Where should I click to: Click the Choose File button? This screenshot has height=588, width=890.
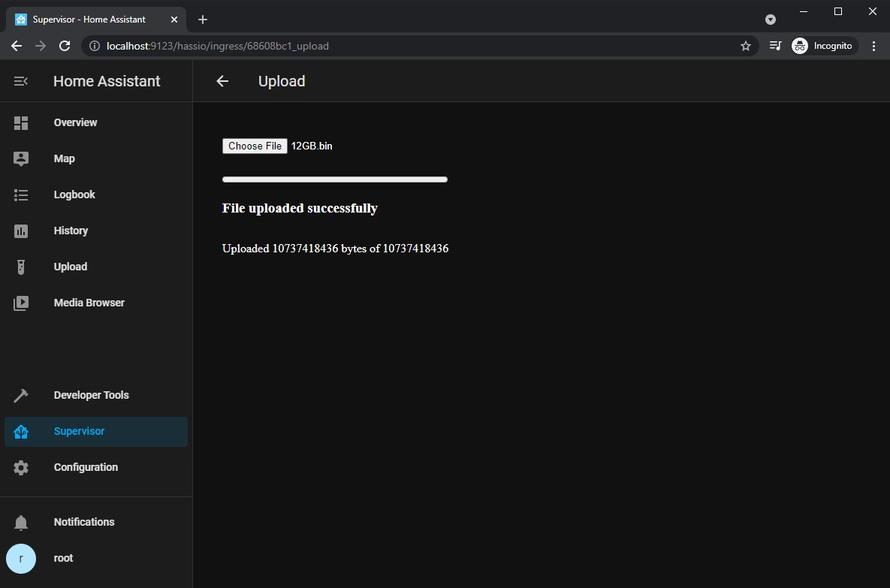click(255, 146)
